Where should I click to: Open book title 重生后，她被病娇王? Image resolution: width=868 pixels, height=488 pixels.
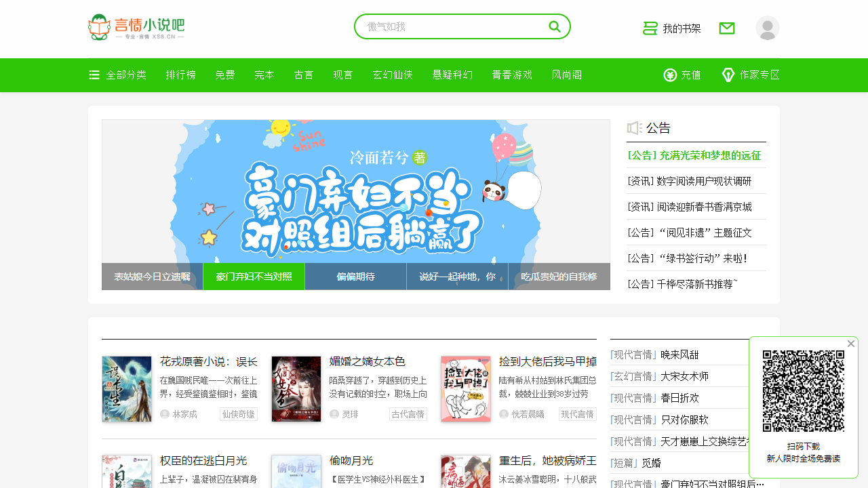(x=548, y=461)
